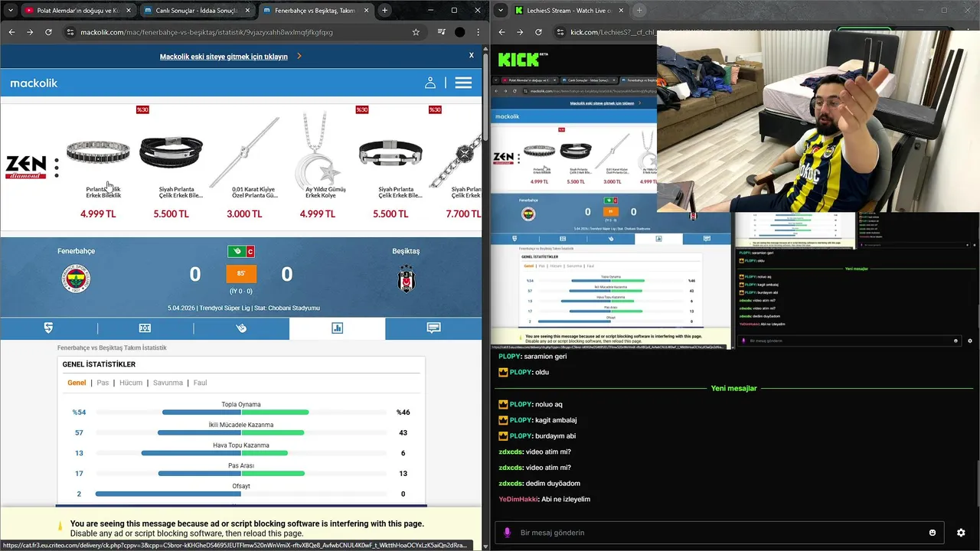Open the Kick chat settings gear
This screenshot has height=551, width=980.
[961, 533]
